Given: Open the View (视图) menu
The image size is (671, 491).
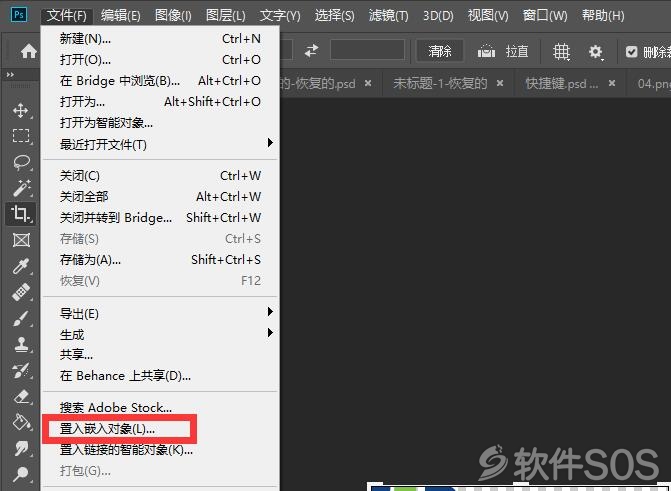Looking at the screenshot, I should click(488, 15).
